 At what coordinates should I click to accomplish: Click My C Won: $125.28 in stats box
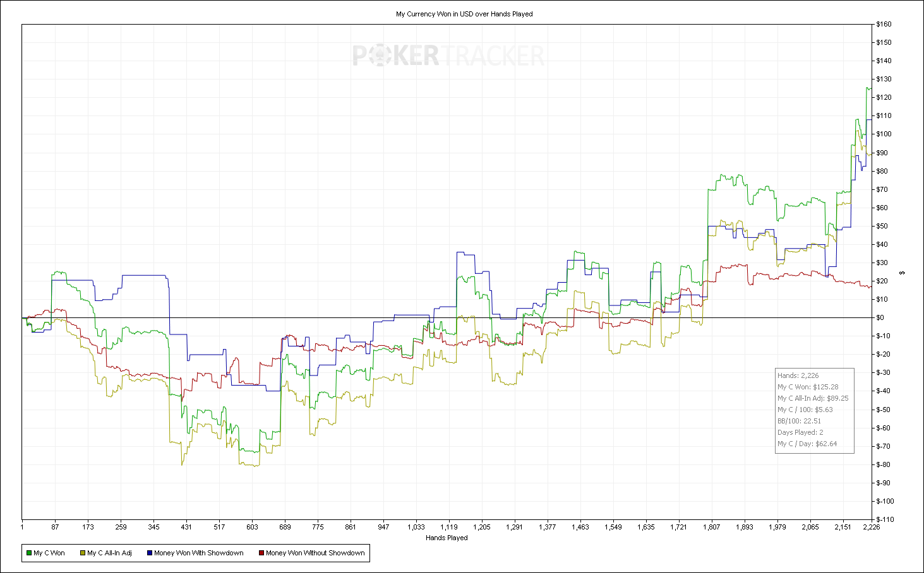tap(808, 387)
